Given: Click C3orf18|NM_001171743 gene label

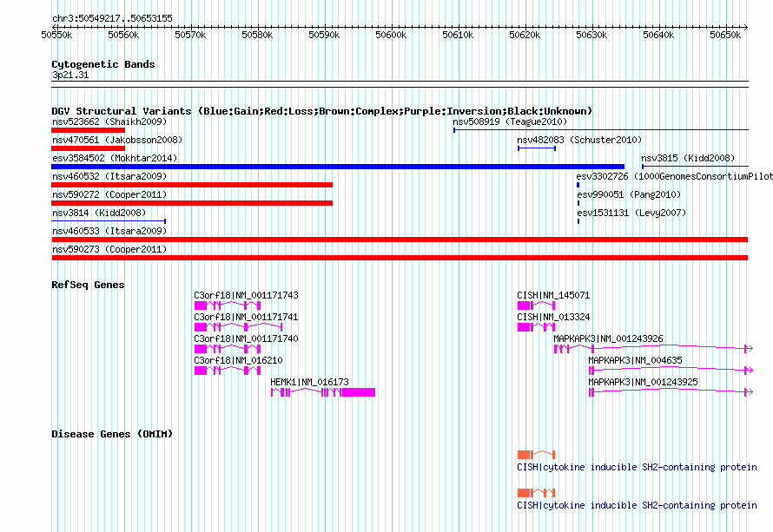Looking at the screenshot, I should point(246,296).
